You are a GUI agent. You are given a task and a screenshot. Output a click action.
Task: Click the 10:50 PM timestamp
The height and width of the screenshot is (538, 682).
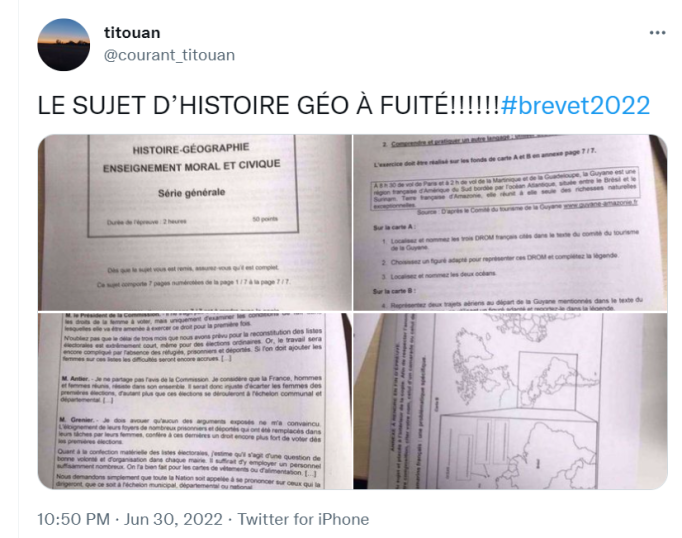click(x=74, y=519)
